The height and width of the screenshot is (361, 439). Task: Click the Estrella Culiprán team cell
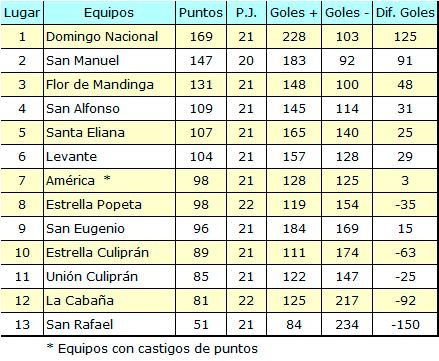(109, 253)
